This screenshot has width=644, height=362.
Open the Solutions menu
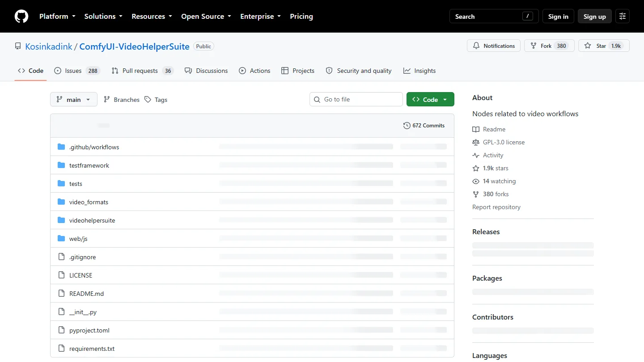[x=103, y=17]
